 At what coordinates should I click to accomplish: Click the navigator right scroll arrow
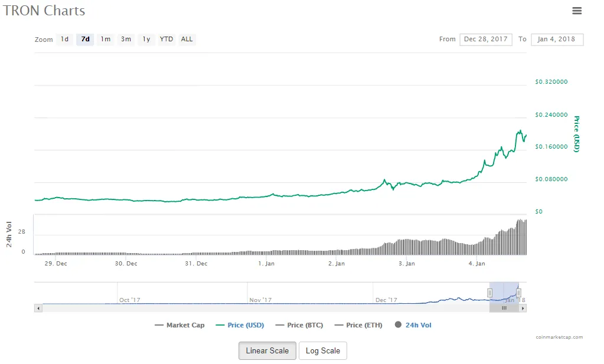(523, 308)
